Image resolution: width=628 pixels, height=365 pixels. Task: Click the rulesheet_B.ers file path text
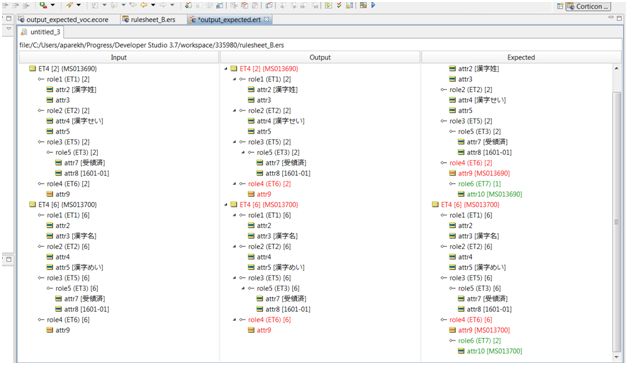coord(152,45)
